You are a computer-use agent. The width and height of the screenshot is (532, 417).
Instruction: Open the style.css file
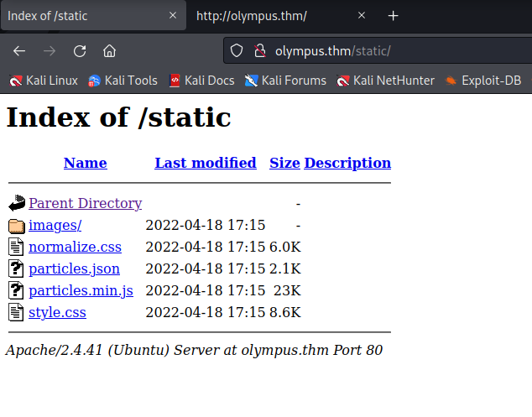[57, 312]
